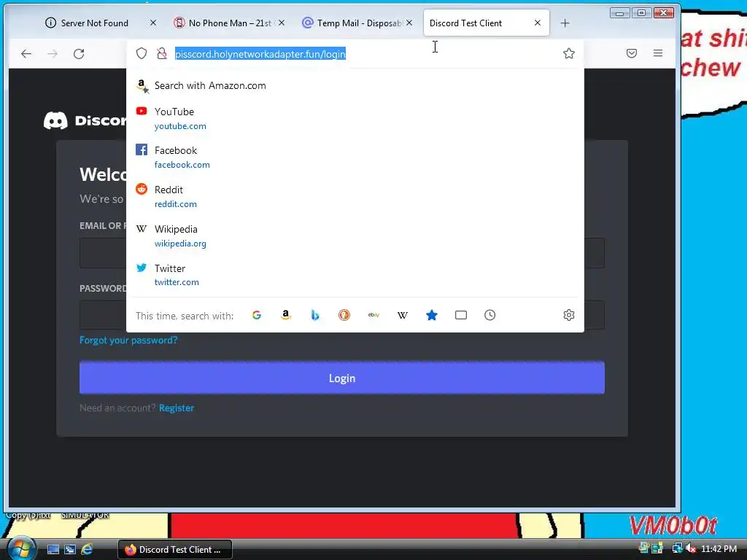The width and height of the screenshot is (747, 560).
Task: Open the tracking protection shield
Action: [142, 53]
